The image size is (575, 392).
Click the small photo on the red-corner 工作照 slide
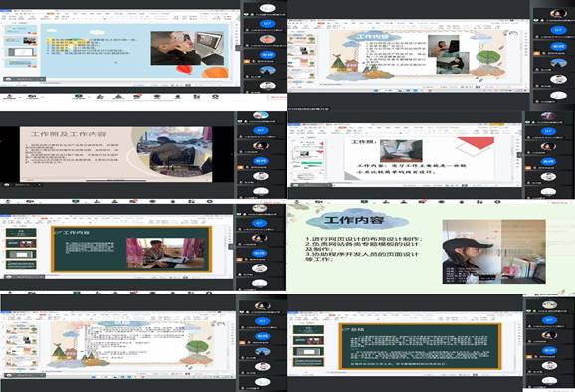(401, 150)
